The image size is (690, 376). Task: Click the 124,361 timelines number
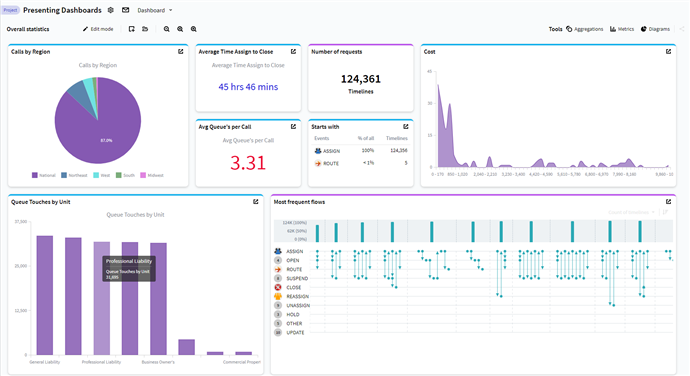pos(361,79)
